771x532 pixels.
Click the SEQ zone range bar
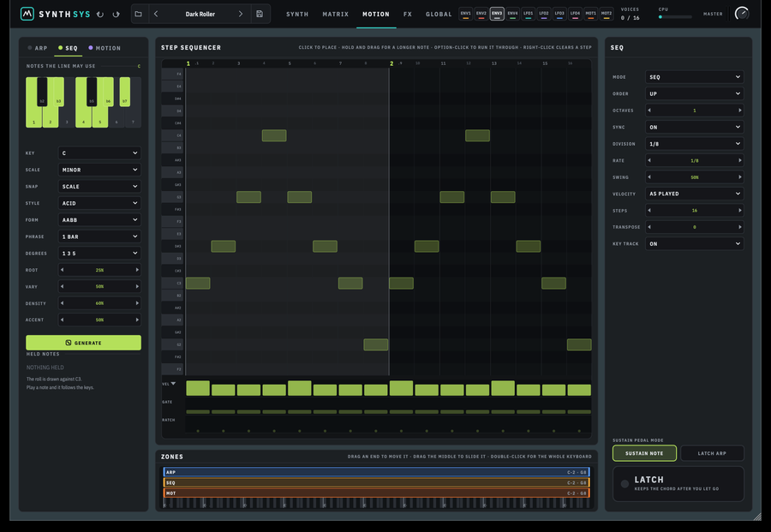pyautogui.click(x=377, y=482)
